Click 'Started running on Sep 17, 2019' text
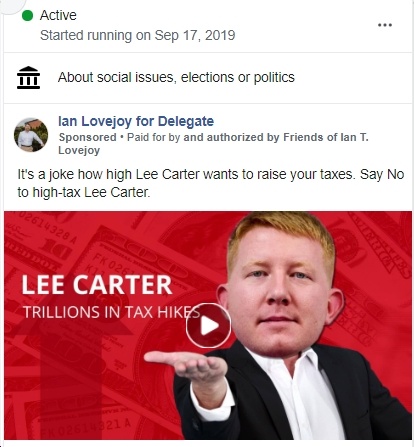 point(138,35)
